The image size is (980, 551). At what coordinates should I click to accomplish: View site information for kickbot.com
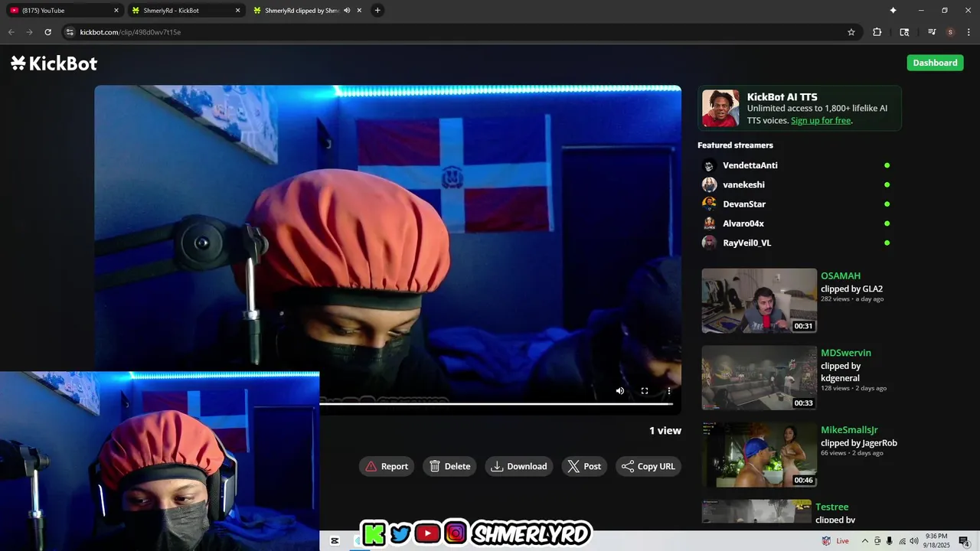(70, 32)
